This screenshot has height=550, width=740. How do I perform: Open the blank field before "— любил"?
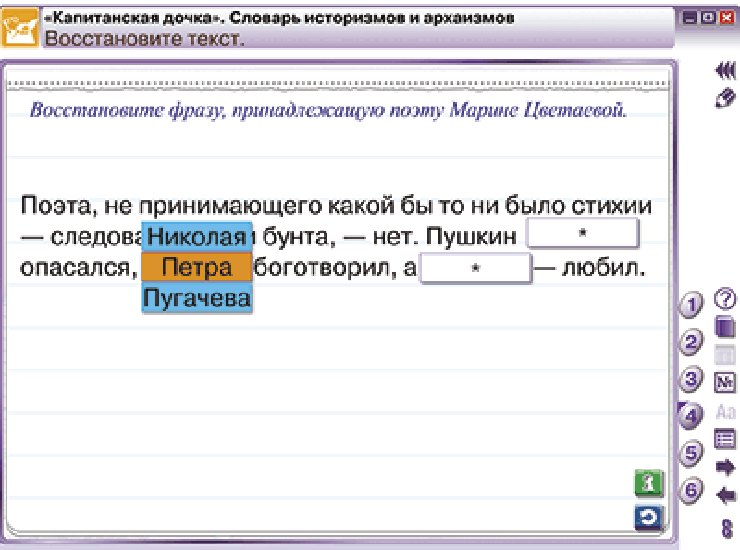click(476, 268)
